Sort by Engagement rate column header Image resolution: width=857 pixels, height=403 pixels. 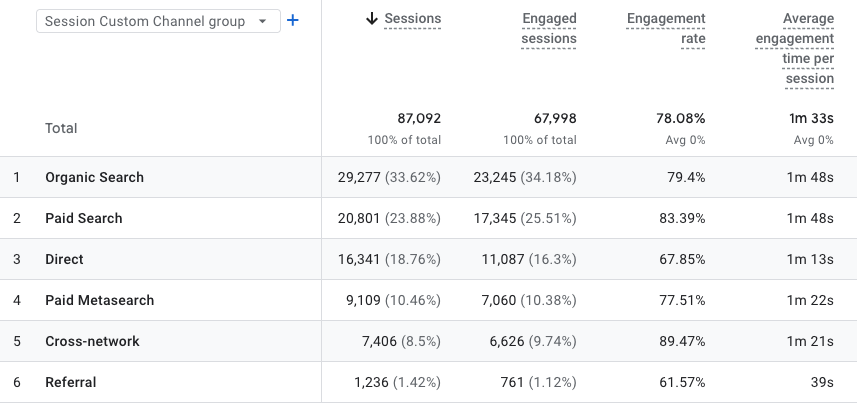pos(666,29)
